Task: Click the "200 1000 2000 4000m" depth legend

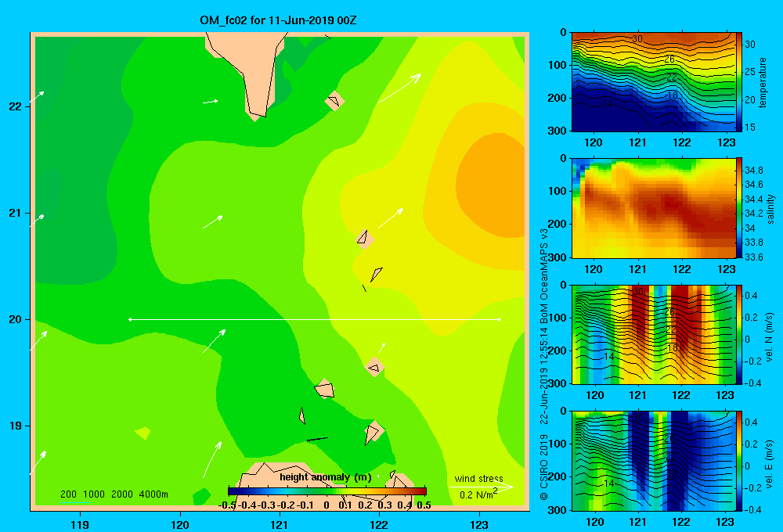Action: coord(114,494)
